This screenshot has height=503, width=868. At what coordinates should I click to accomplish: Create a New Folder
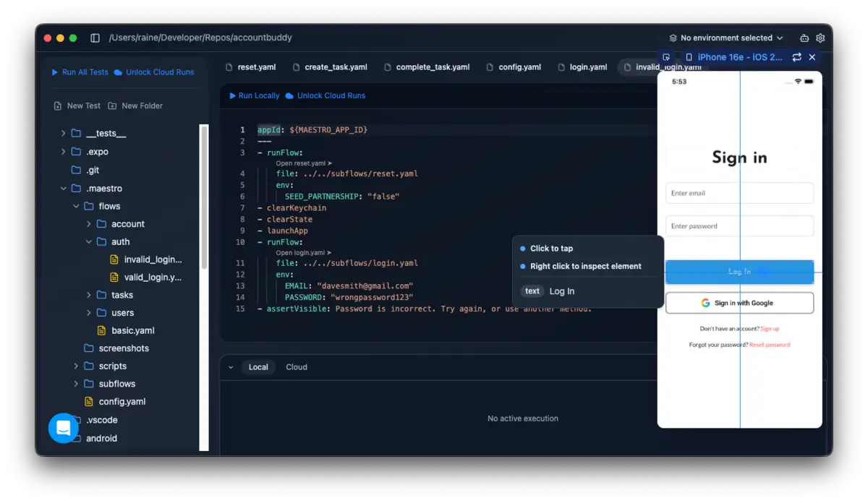(x=135, y=106)
